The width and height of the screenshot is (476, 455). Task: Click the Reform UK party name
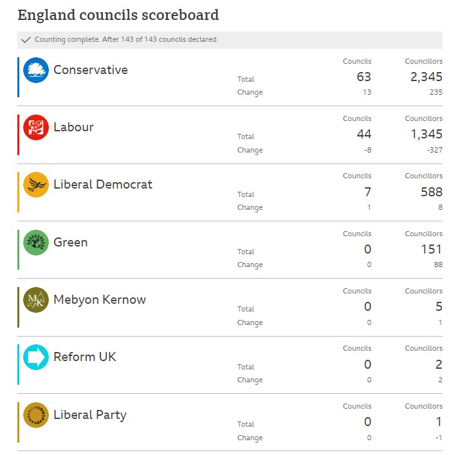(85, 357)
